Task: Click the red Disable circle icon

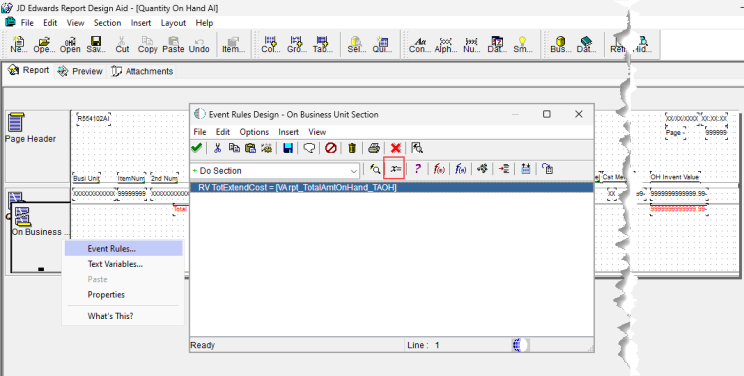Action: 331,148
